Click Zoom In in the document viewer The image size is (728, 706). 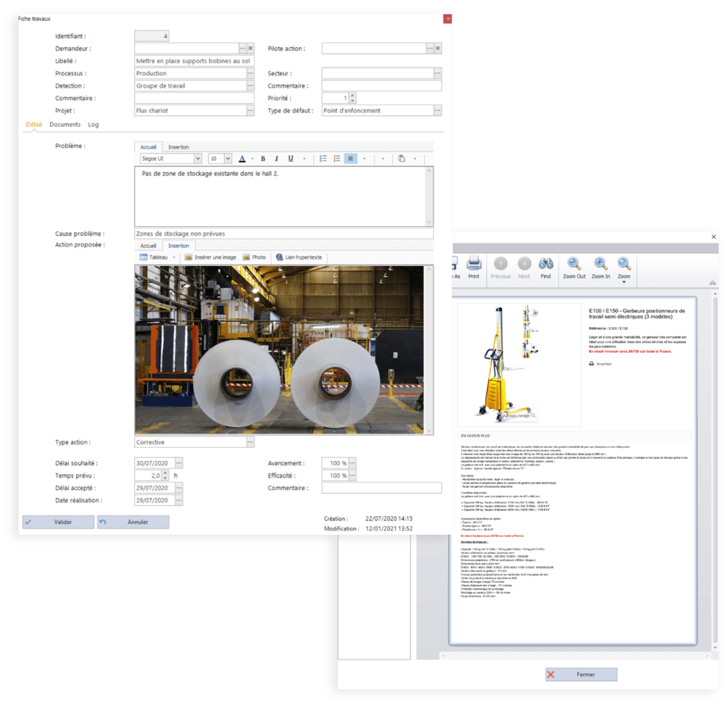(601, 268)
